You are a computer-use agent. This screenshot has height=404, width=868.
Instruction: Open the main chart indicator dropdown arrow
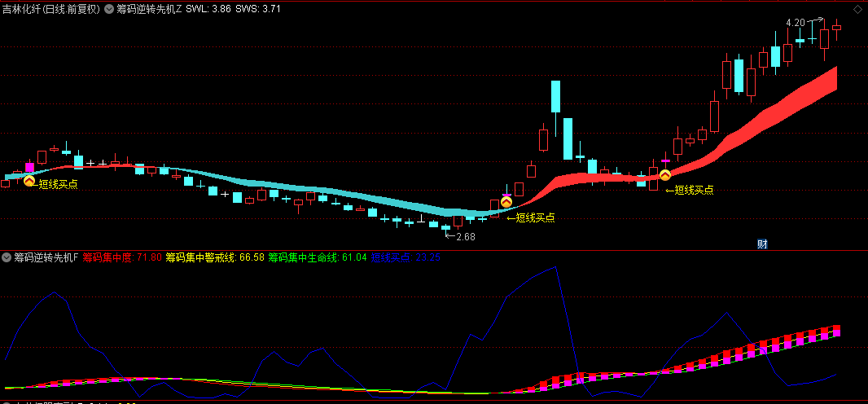pyautogui.click(x=108, y=9)
